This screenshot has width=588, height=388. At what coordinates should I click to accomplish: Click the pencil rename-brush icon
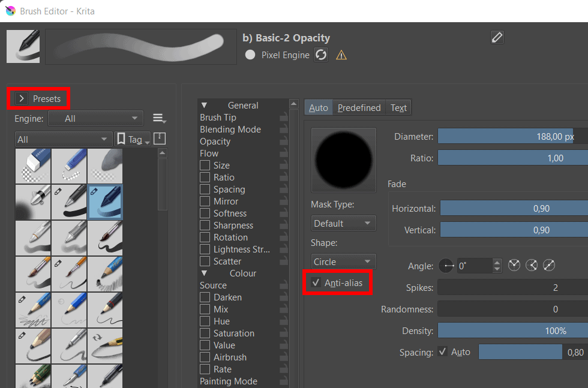pos(497,37)
